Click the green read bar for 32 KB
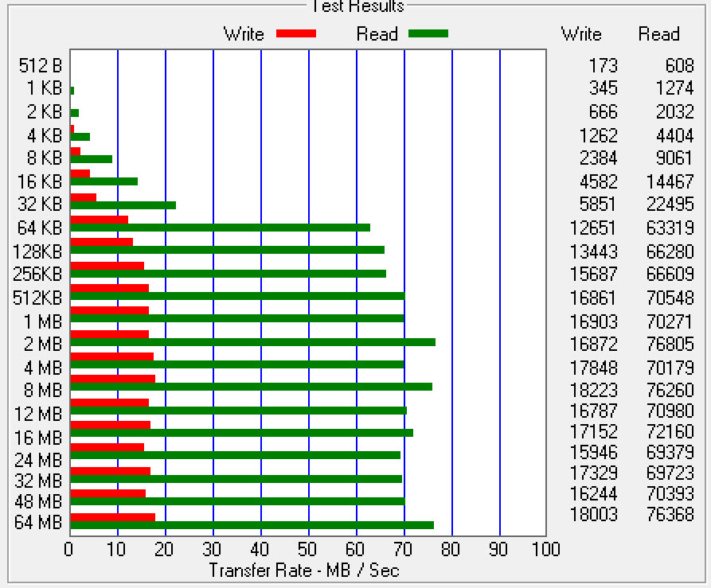This screenshot has height=588, width=711. coord(123,205)
